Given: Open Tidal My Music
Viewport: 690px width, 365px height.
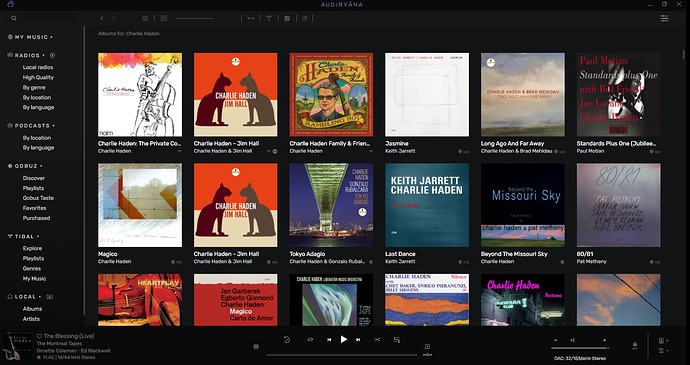Looking at the screenshot, I should (34, 279).
